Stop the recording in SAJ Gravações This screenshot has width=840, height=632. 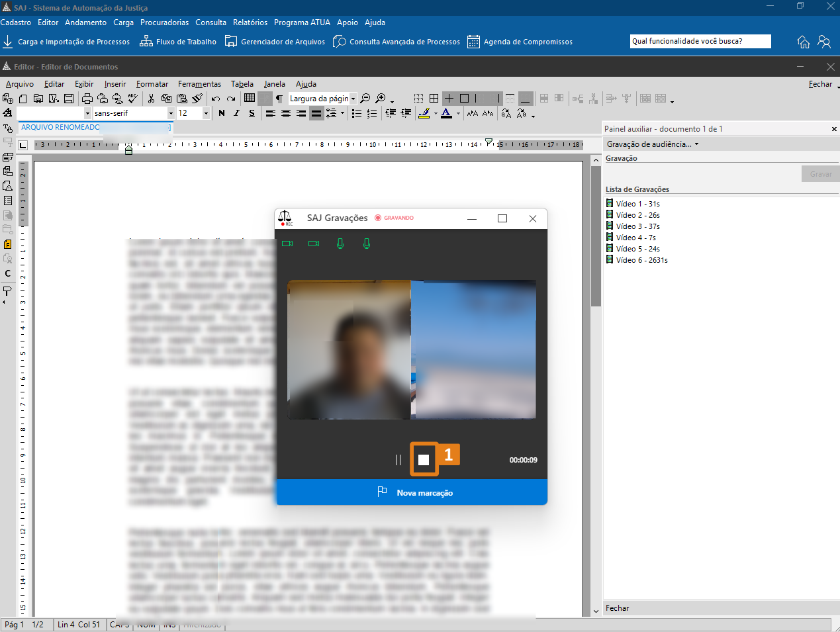click(424, 460)
